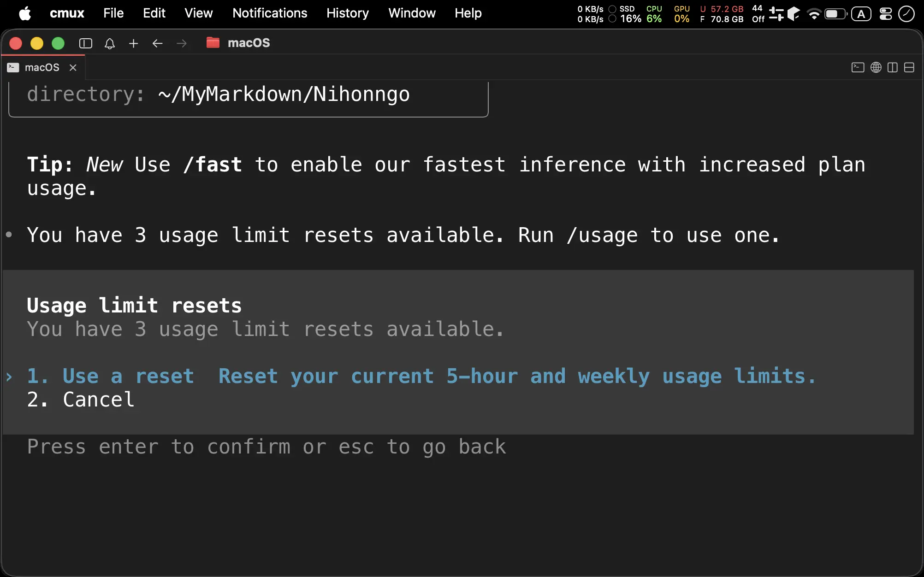Open the File menu

tap(113, 13)
